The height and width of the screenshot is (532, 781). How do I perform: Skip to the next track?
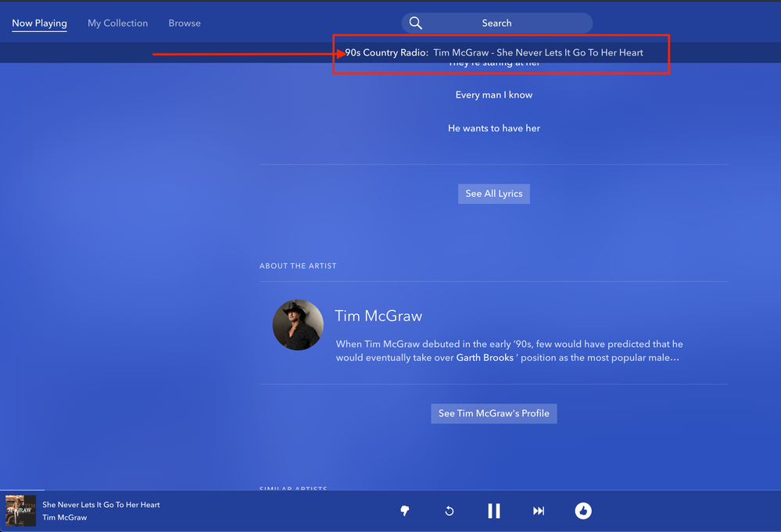pos(539,511)
